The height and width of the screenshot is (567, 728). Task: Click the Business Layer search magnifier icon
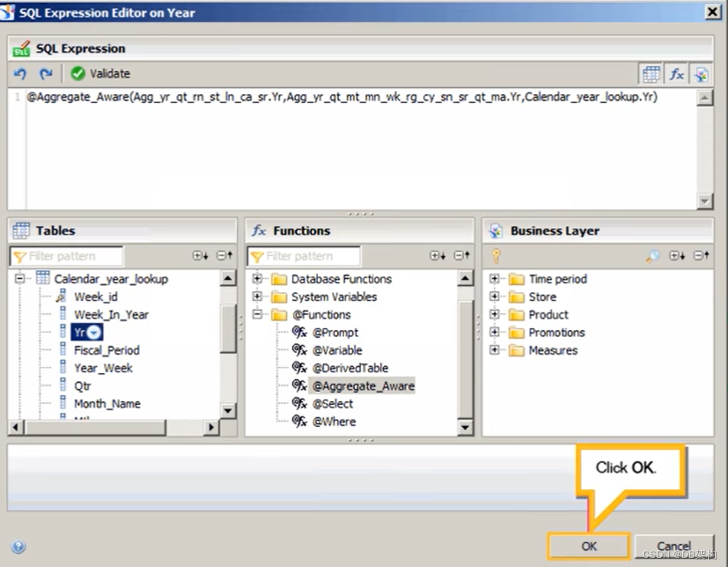[652, 256]
